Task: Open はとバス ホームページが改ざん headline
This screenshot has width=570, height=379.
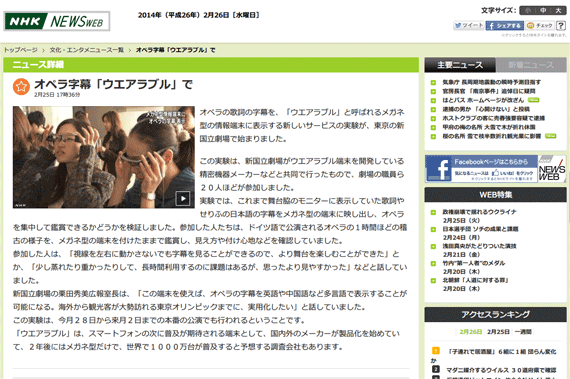Action: coord(483,100)
